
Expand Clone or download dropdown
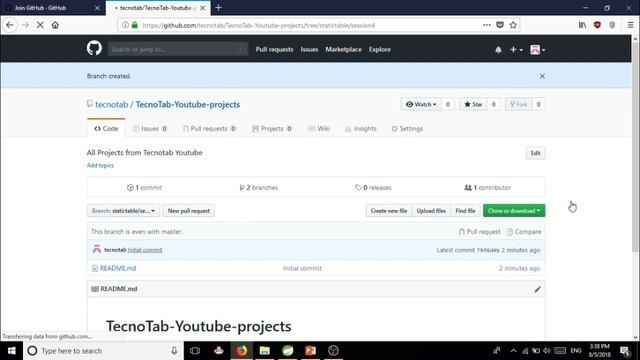coord(514,211)
